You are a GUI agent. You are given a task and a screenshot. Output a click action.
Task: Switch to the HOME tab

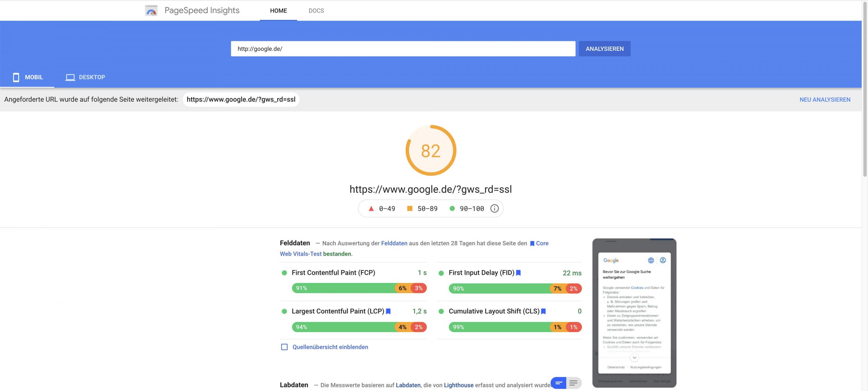tap(278, 11)
